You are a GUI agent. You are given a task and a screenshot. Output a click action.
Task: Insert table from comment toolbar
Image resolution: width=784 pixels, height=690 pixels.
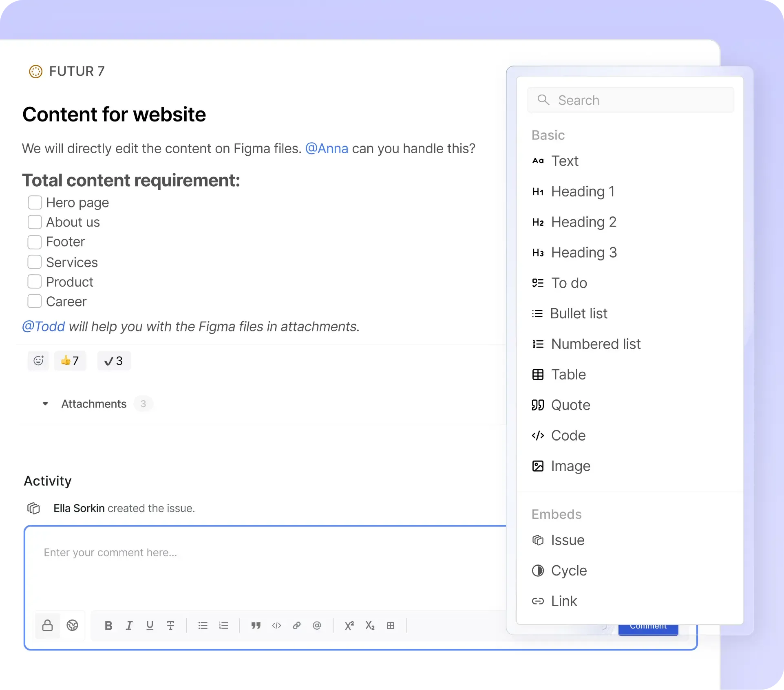tap(391, 626)
